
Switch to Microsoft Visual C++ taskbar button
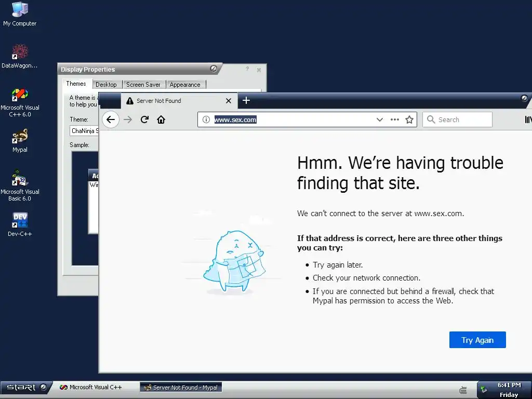pos(90,387)
